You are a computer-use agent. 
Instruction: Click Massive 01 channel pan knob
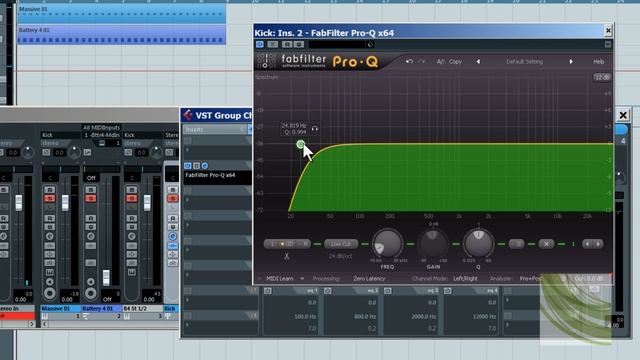pyautogui.click(x=74, y=152)
